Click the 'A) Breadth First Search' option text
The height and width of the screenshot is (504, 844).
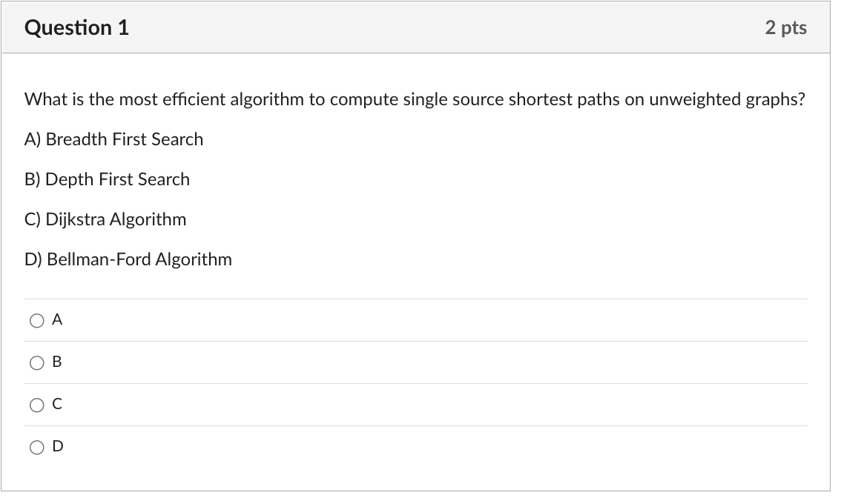point(113,139)
